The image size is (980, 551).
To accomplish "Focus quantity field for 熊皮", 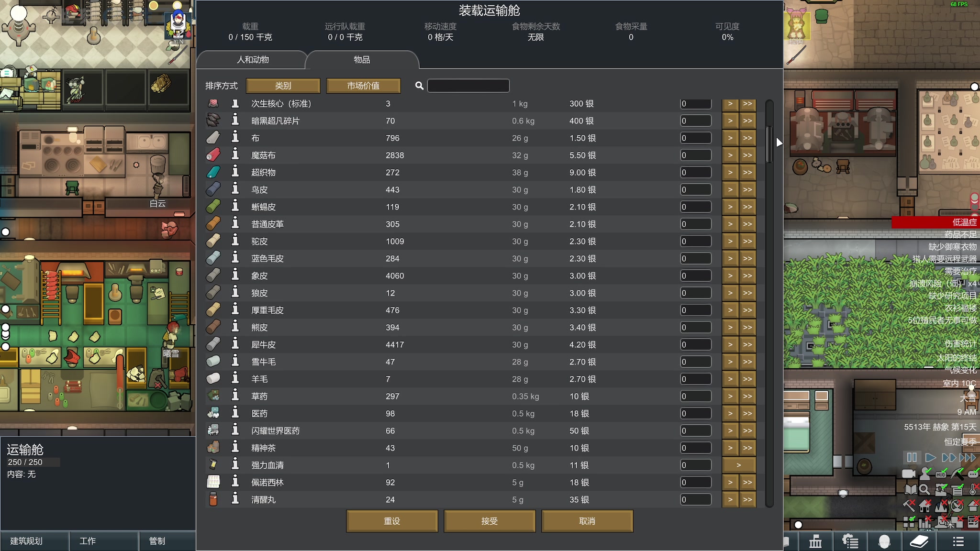I will click(x=696, y=327).
